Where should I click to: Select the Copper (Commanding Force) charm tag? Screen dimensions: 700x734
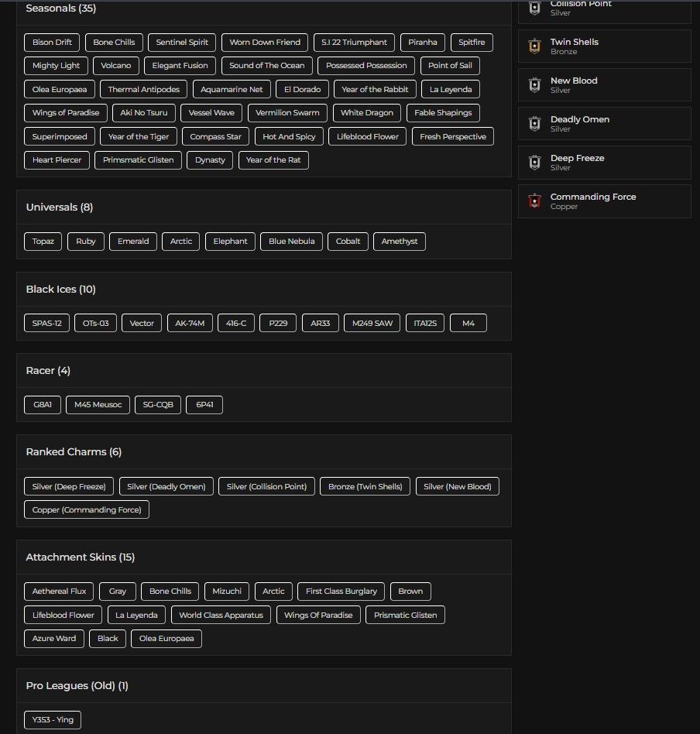87,509
